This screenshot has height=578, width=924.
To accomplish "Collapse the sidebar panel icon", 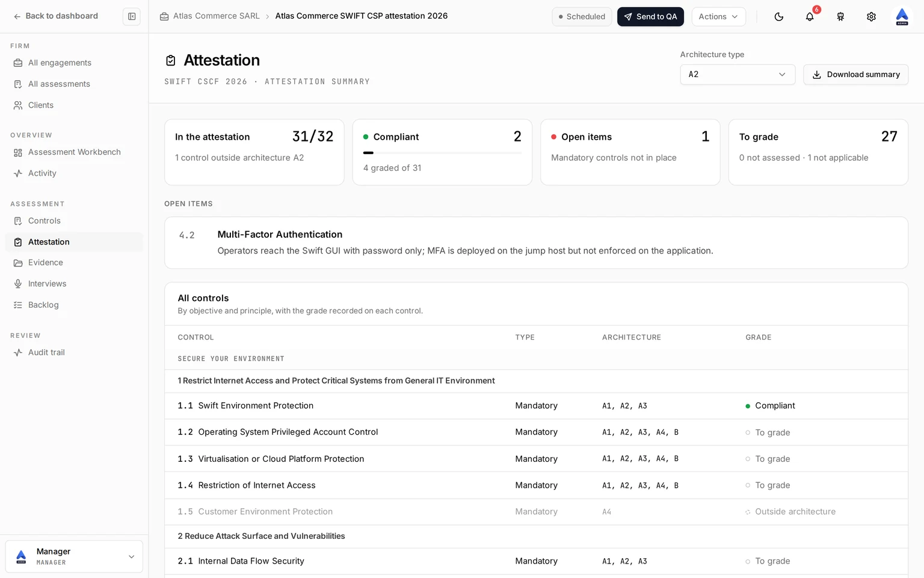I will tap(132, 16).
